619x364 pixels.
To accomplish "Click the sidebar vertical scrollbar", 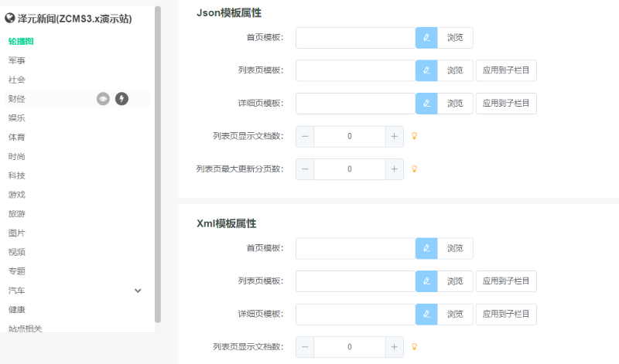I will coord(158,162).
